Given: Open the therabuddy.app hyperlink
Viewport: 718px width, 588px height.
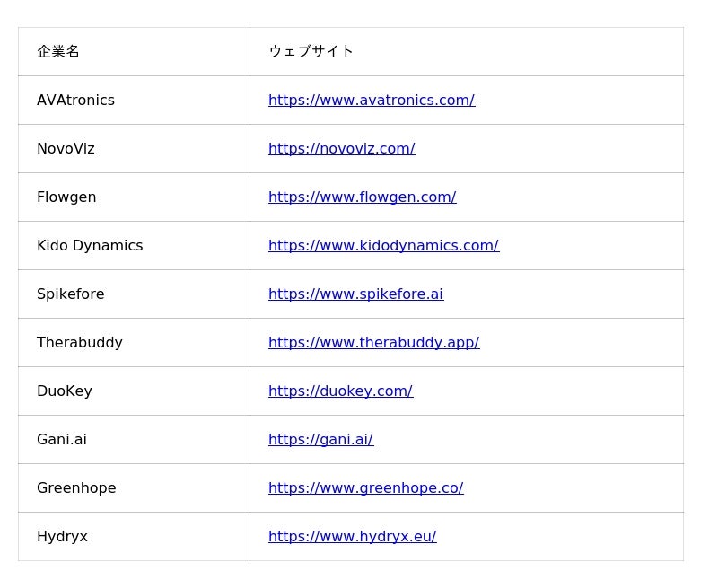Looking at the screenshot, I should tap(373, 343).
